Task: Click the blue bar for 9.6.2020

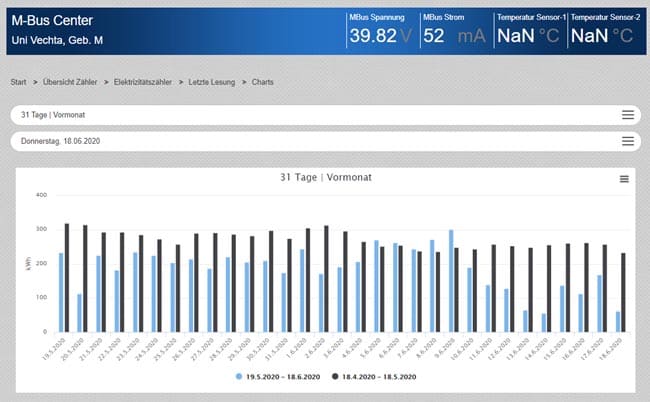Action: click(450, 281)
